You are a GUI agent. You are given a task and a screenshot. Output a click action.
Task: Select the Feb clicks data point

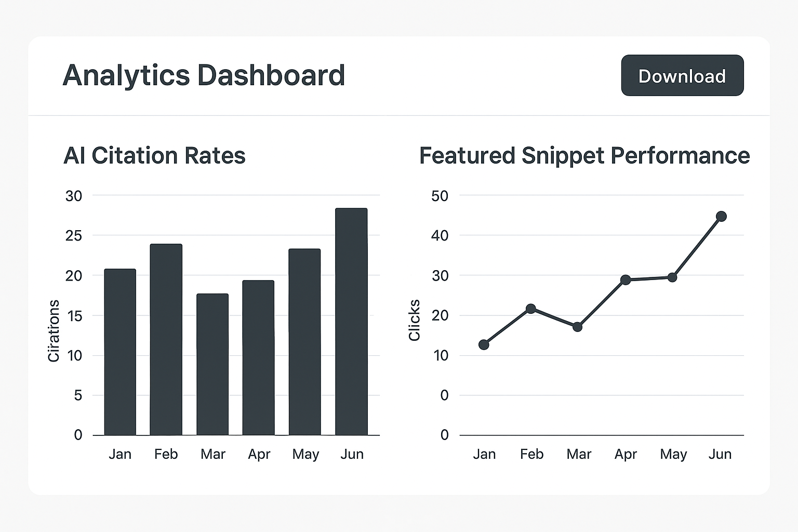[x=530, y=308]
